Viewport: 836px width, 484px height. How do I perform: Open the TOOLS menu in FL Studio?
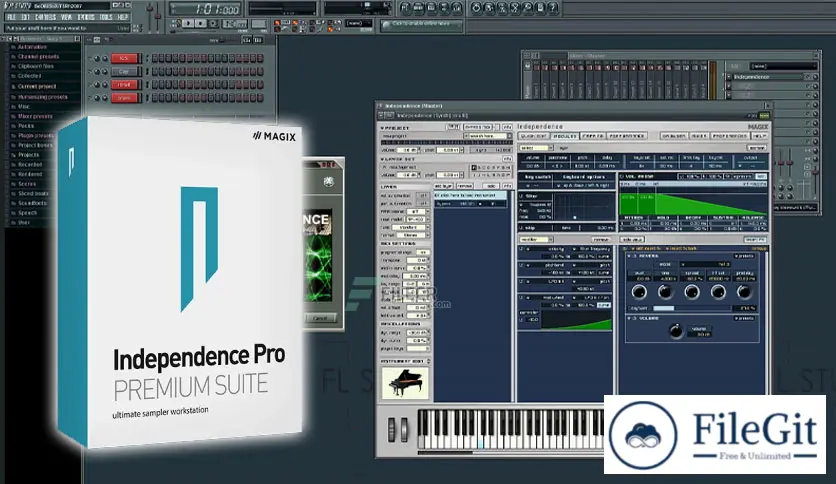[106, 17]
